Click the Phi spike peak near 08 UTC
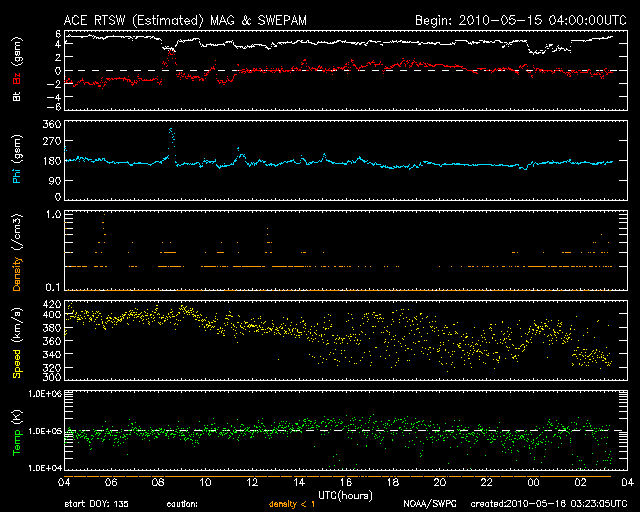This screenshot has width=640, height=512. tap(171, 129)
